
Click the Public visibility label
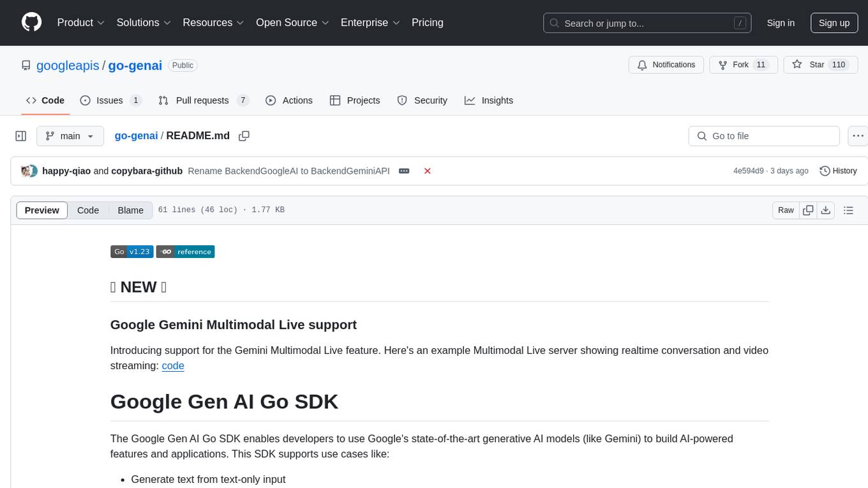(183, 65)
